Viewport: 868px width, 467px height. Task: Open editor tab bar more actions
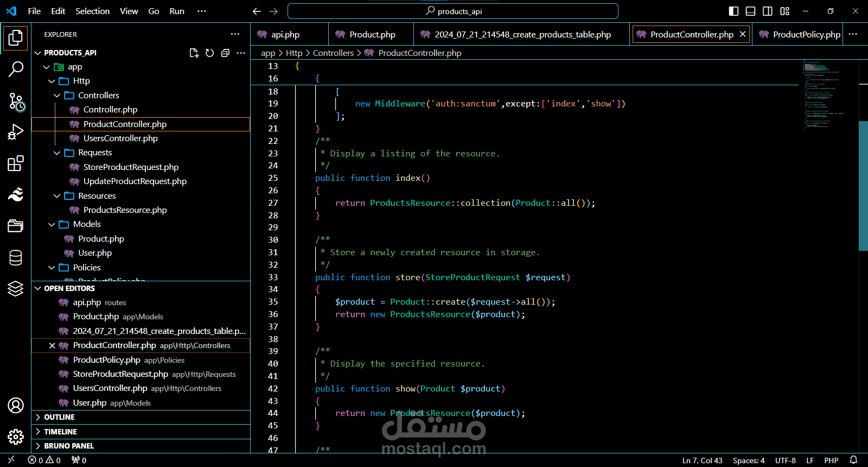click(x=853, y=34)
